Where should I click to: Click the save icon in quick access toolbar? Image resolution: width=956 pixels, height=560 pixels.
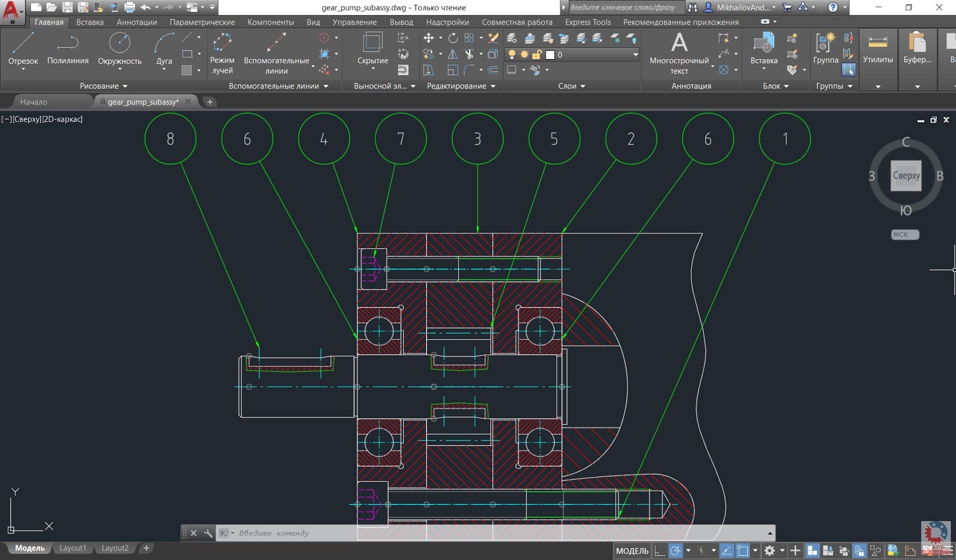(67, 7)
